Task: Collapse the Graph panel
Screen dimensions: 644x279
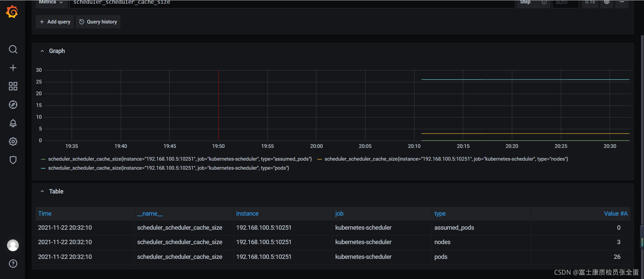Action: click(42, 51)
